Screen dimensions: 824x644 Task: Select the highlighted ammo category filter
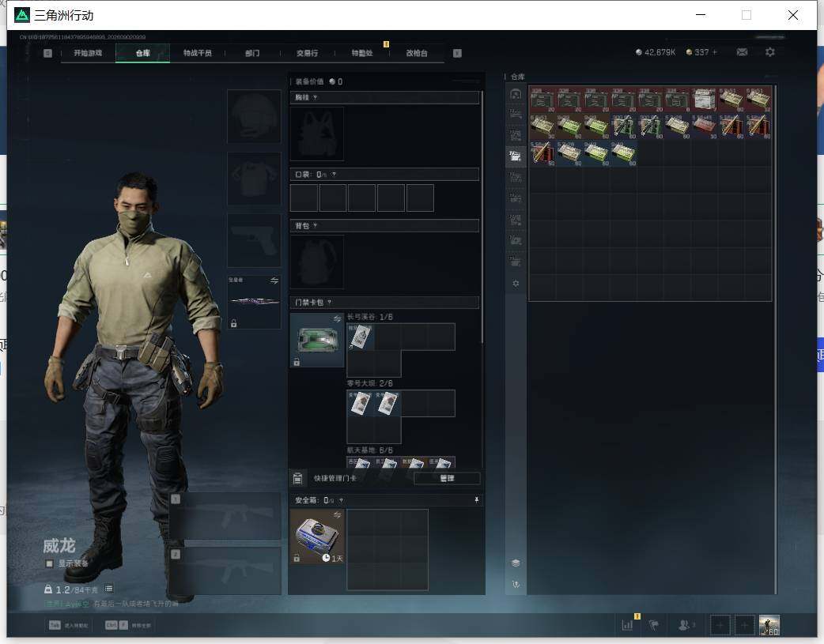tap(516, 156)
